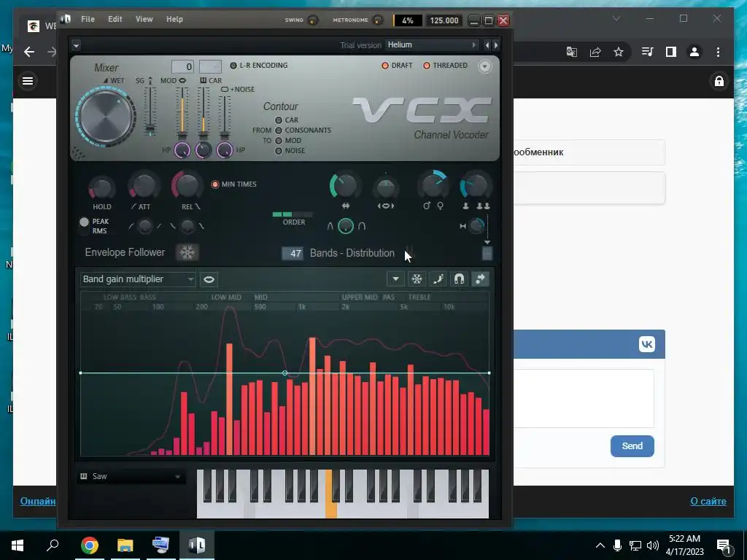Image resolution: width=747 pixels, height=560 pixels.
Task: Click the step editing footprints icon
Action: [438, 279]
